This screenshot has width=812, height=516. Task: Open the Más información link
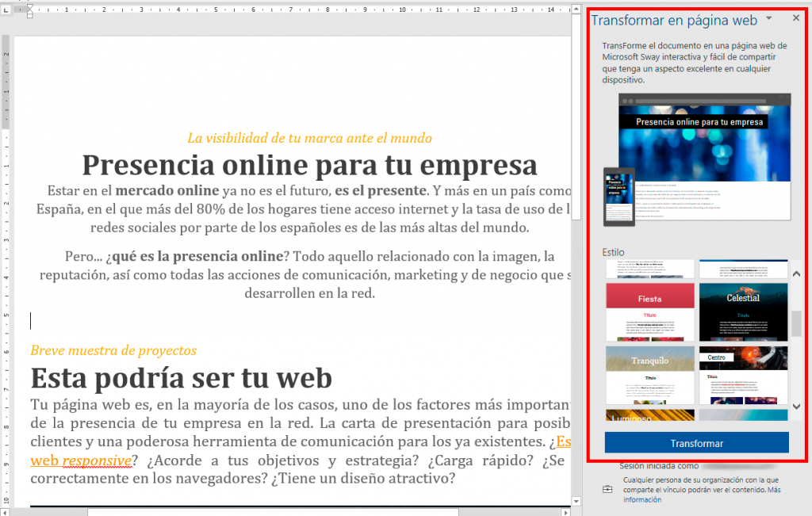pos(702,495)
